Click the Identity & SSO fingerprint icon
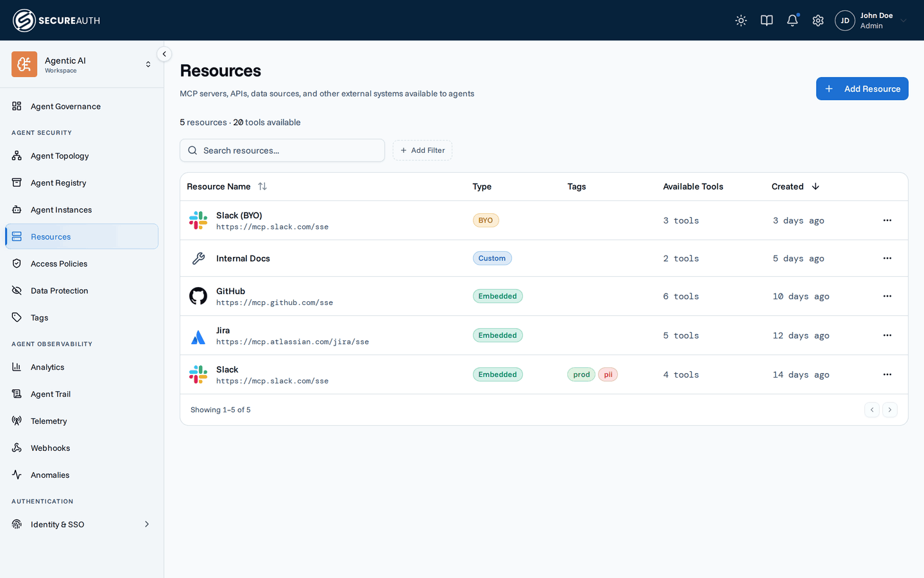Viewport: 924px width, 578px height. pyautogui.click(x=17, y=524)
